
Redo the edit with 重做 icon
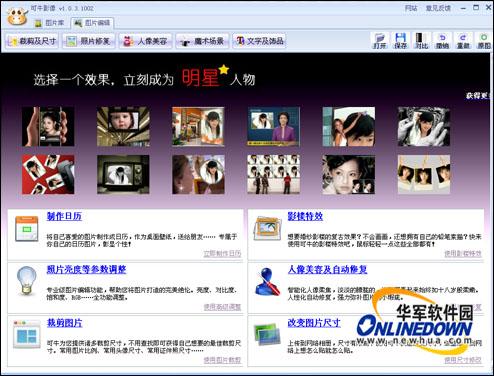point(463,41)
